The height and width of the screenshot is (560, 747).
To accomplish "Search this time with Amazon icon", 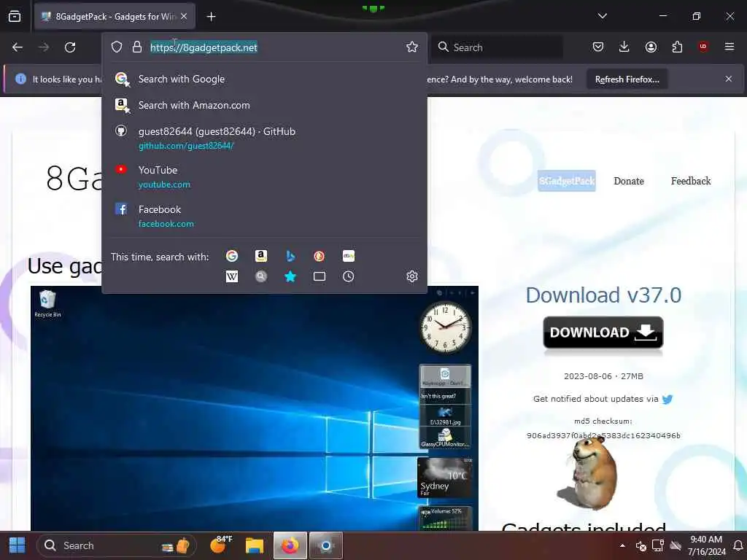I will (x=261, y=256).
